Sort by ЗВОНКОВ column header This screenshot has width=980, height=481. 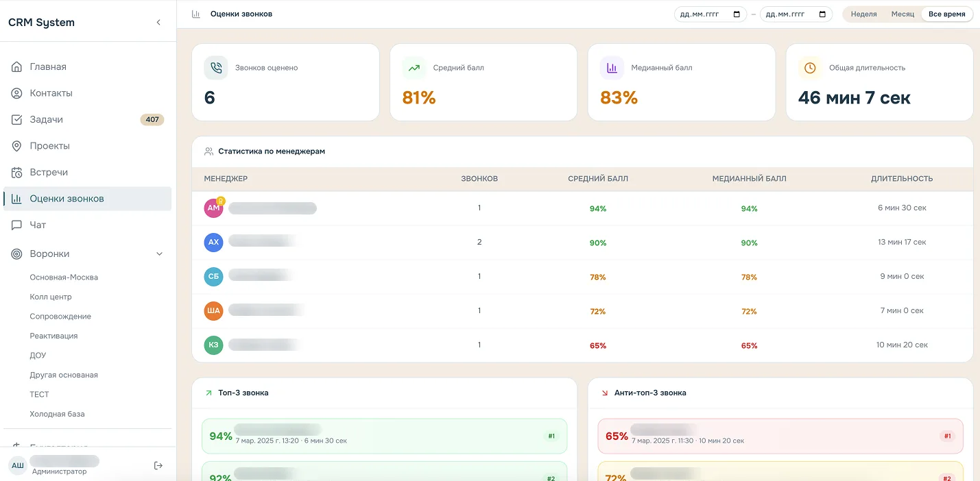pos(479,179)
